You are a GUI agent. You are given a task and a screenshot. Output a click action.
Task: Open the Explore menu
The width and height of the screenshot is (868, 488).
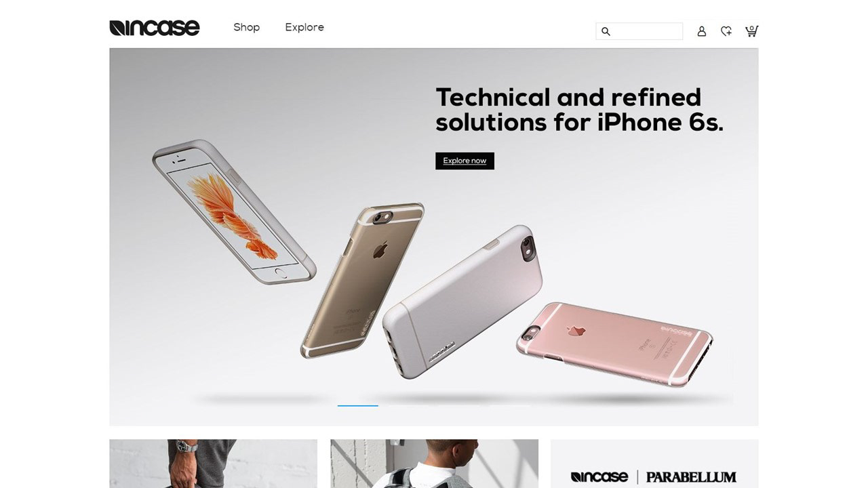pos(304,27)
